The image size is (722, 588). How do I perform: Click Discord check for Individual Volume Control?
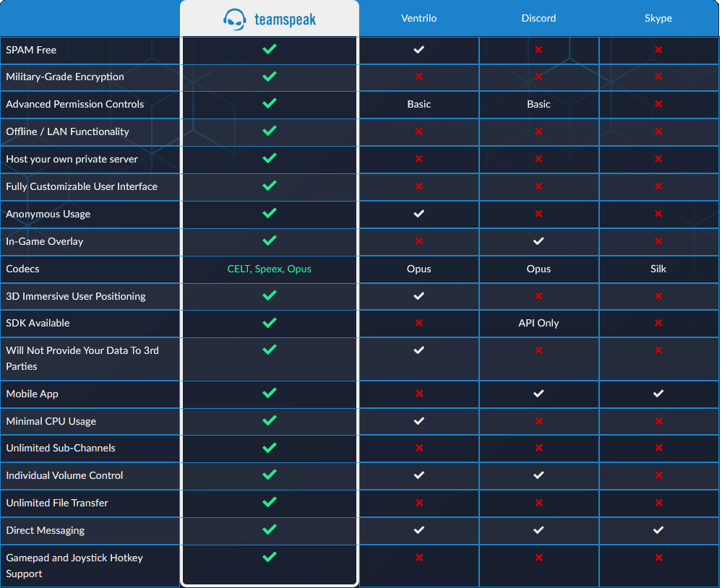[538, 475]
